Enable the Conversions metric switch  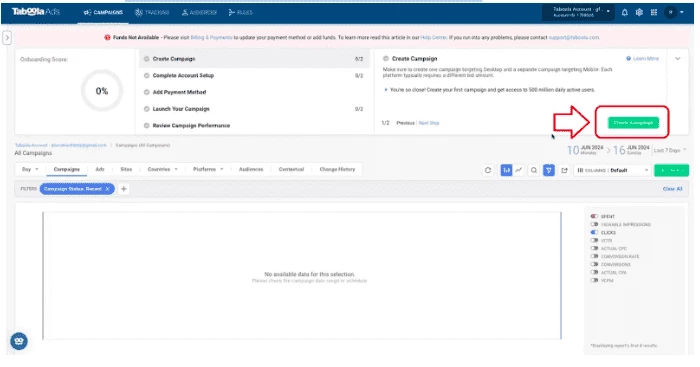(x=594, y=264)
